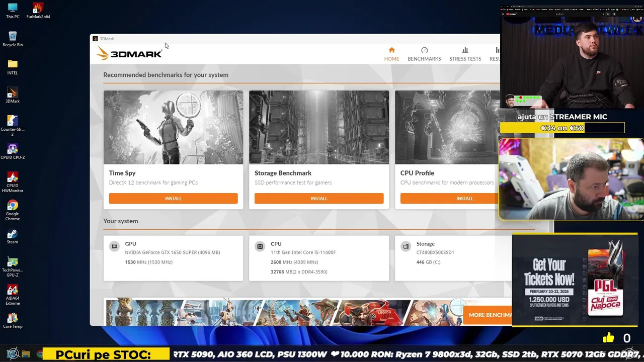Image resolution: width=644 pixels, height=362 pixels.
Task: Click the Time Spy title text
Action: tap(122, 173)
